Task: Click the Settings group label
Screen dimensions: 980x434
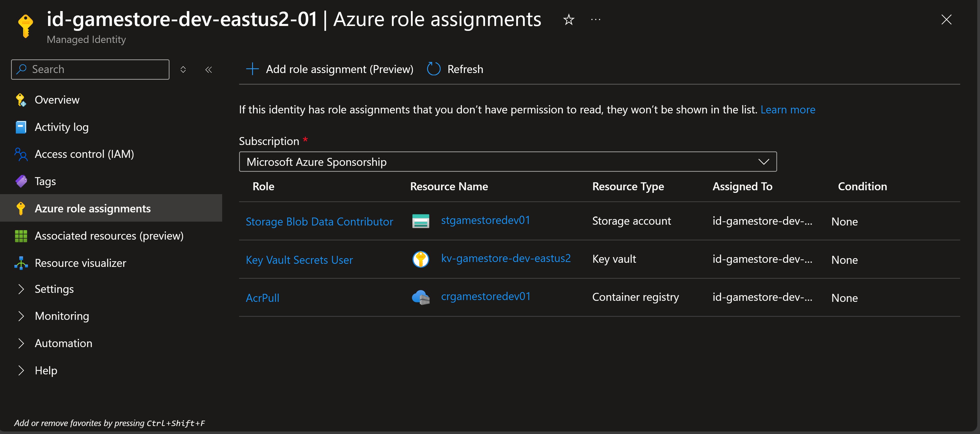Action: tap(54, 289)
